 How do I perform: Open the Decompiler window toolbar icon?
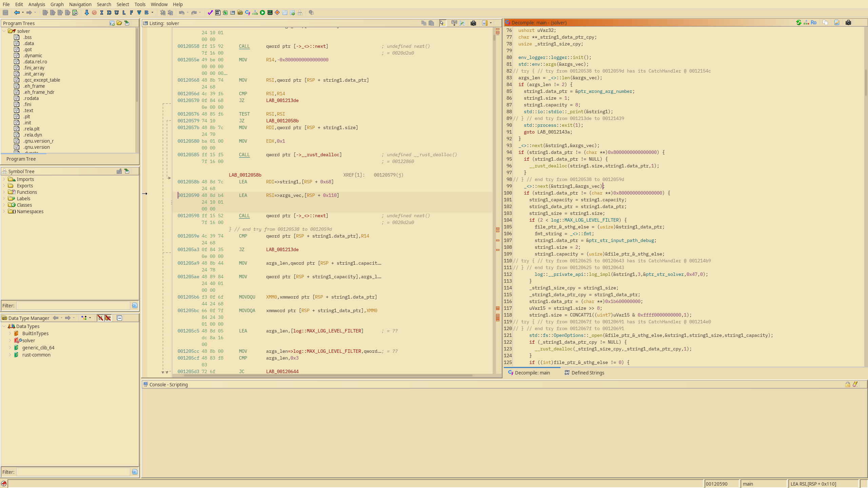point(248,13)
